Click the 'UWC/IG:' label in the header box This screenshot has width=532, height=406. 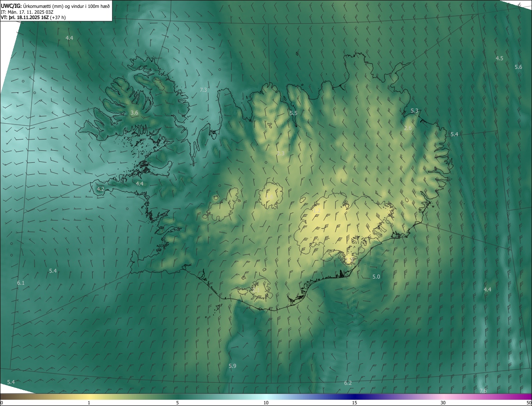(11, 6)
